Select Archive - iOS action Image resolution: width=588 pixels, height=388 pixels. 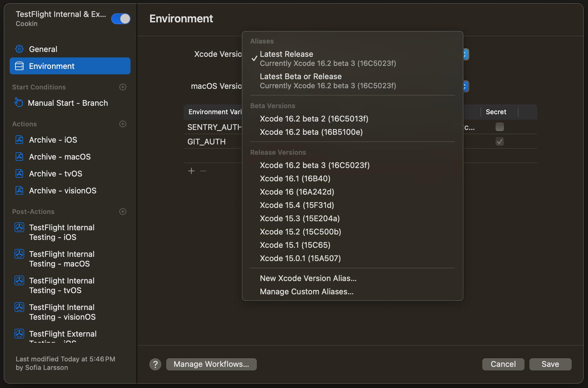[70, 140]
